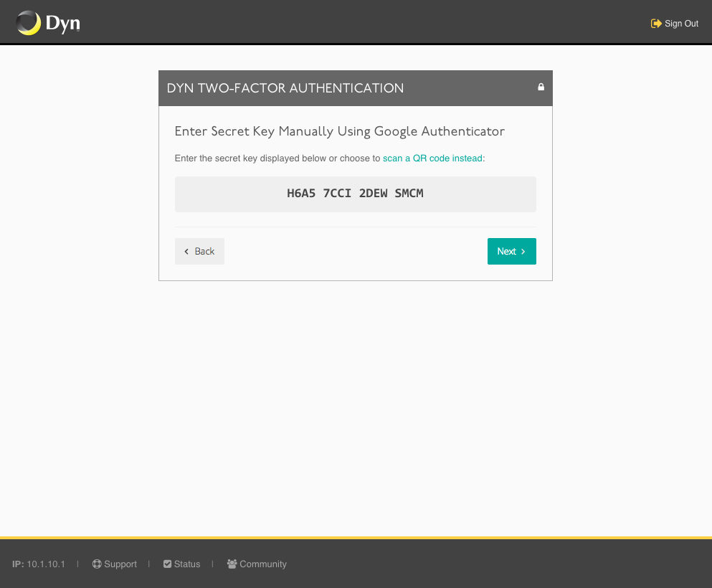
Task: Click the checkmark Status icon
Action: tap(166, 564)
